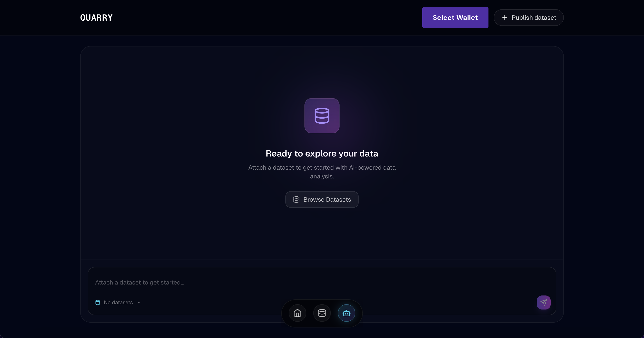Screen dimensions: 644x338
Task: Go to the QUARRY logo home link
Action: 96,18
